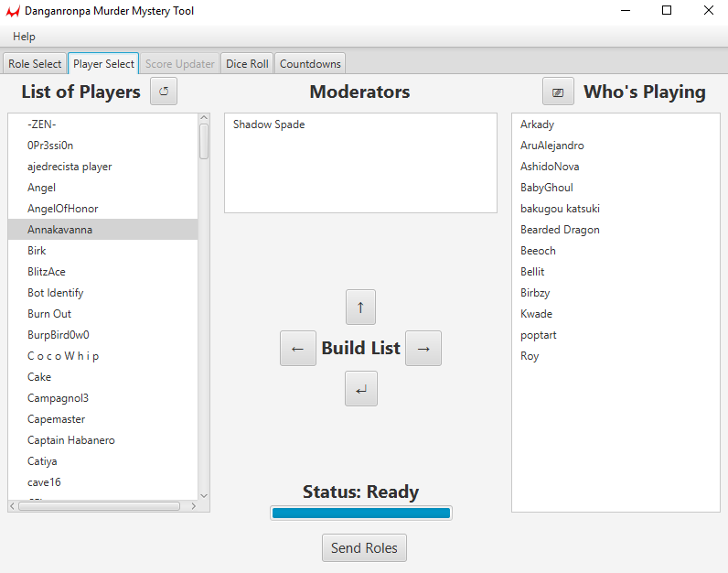Select Bearded Dragon in Who's Playing
The image size is (728, 573).
(x=616, y=230)
